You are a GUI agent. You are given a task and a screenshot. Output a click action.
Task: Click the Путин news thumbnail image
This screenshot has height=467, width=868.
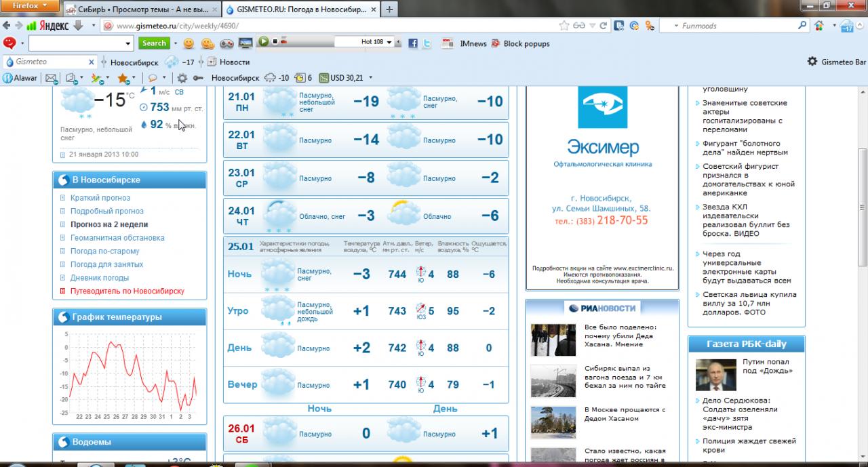pyautogui.click(x=715, y=375)
